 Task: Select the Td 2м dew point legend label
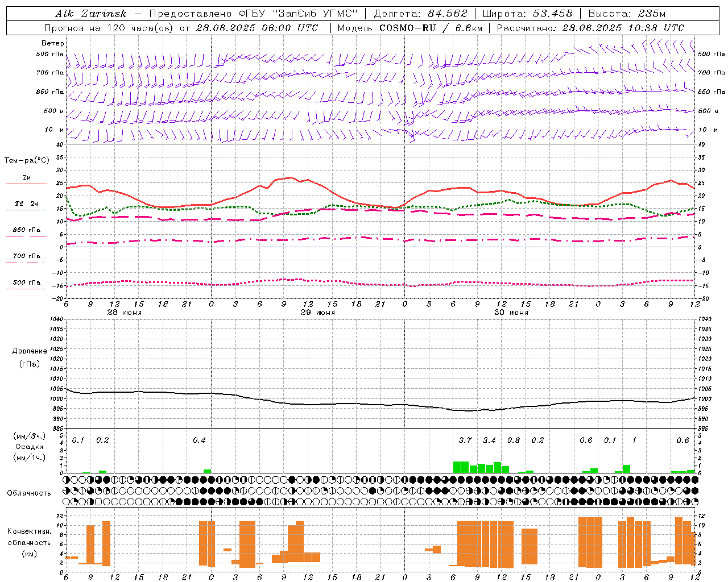pyautogui.click(x=27, y=203)
